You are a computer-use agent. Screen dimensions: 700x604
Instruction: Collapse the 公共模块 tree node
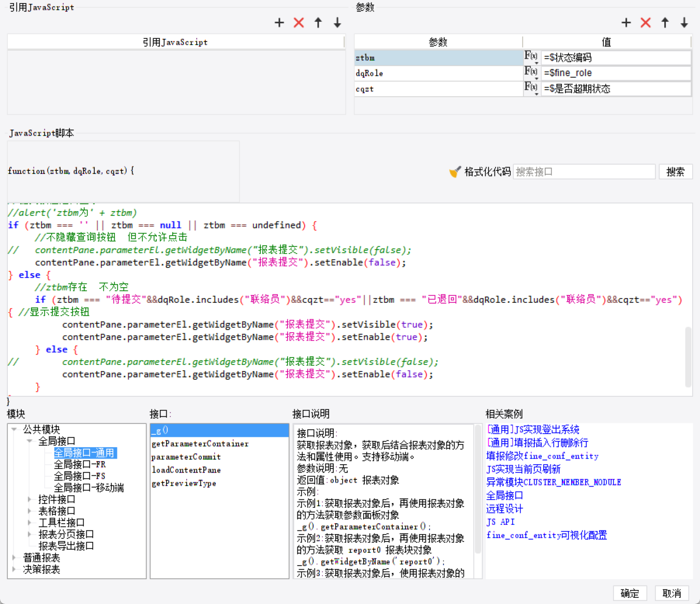(14, 429)
